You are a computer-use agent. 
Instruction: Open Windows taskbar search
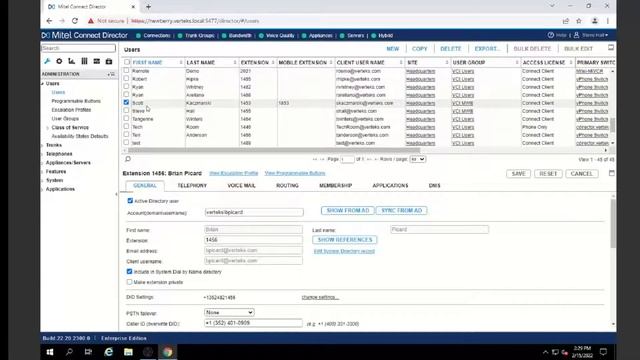(x=69, y=352)
